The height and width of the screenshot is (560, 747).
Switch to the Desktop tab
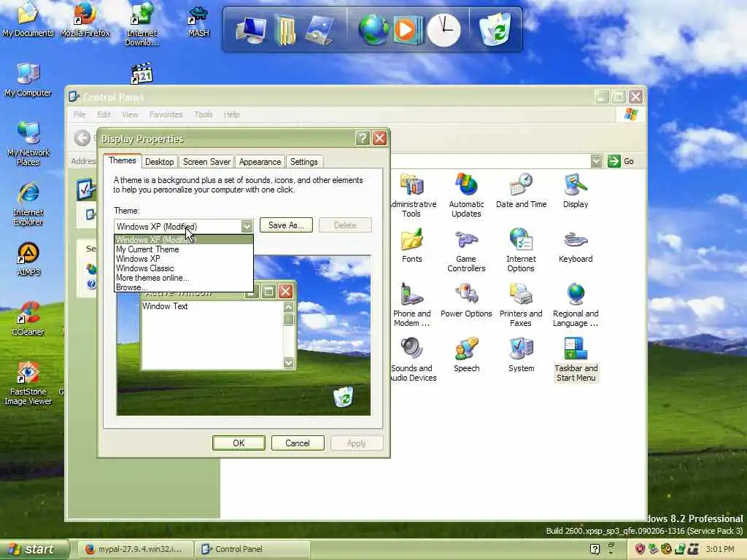(159, 162)
